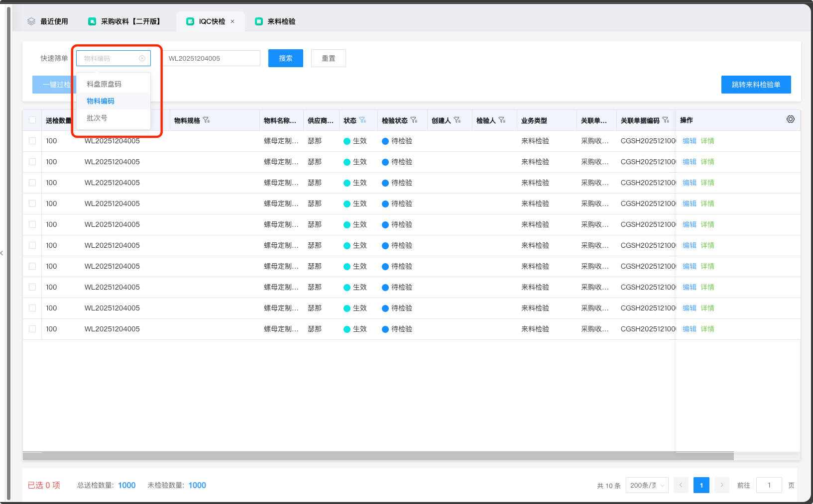Clear the 物料编码 filter selection
The height and width of the screenshot is (504, 813).
click(142, 59)
